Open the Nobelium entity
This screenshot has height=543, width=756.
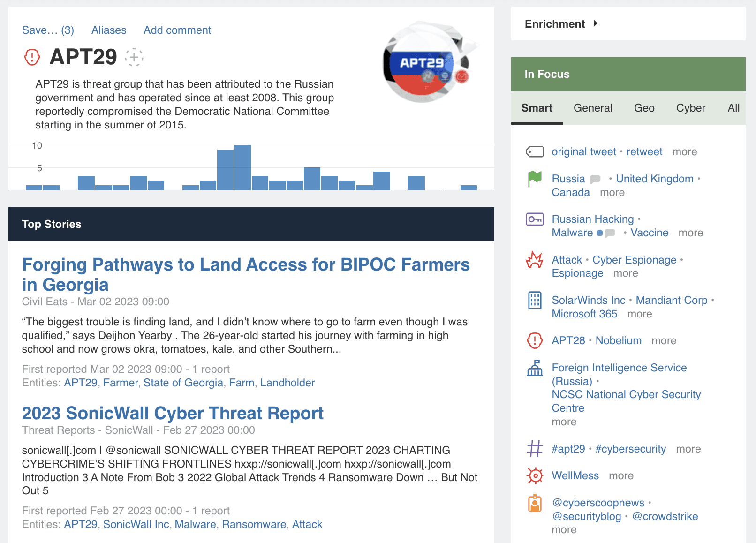619,340
